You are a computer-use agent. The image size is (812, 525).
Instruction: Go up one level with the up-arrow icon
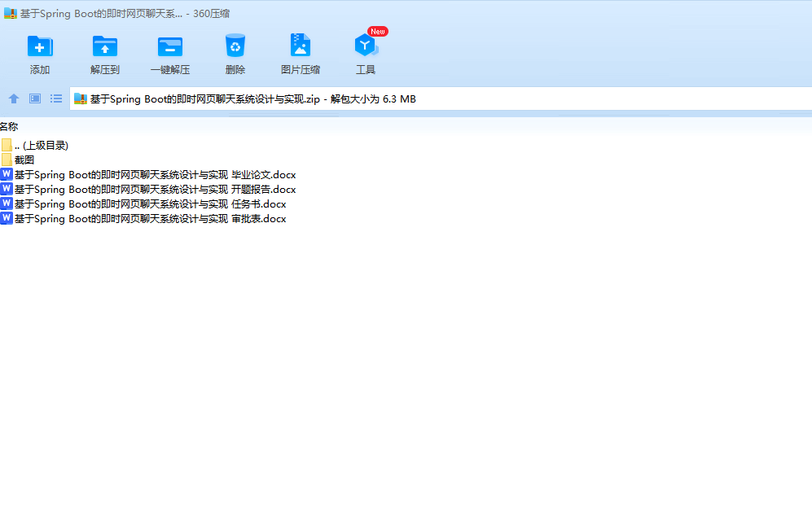pyautogui.click(x=14, y=98)
